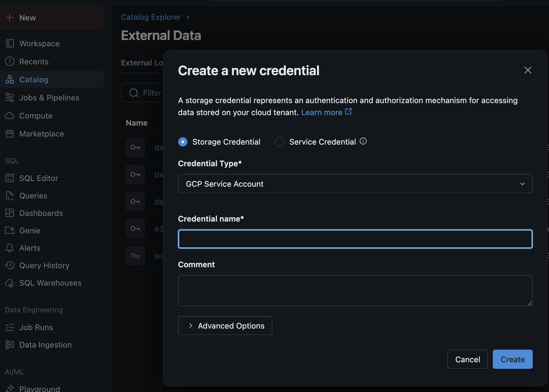Expand the Advanced Options section
Image resolution: width=549 pixels, height=392 pixels.
[x=225, y=326]
